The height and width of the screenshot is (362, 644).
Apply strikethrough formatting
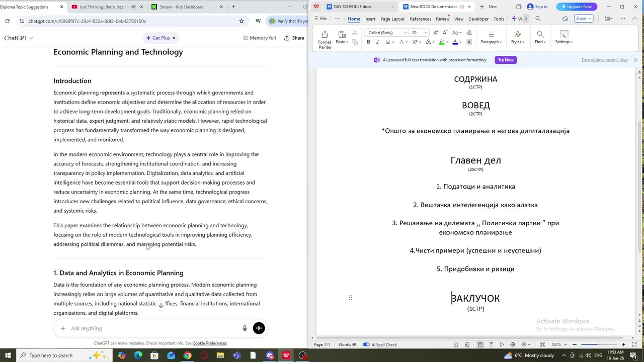401,42
